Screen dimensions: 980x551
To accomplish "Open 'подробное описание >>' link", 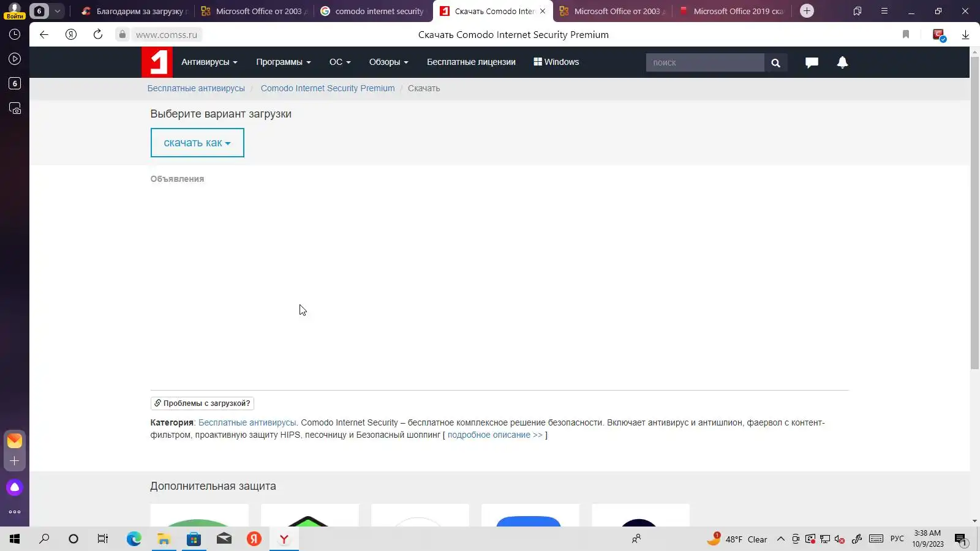I will click(495, 435).
